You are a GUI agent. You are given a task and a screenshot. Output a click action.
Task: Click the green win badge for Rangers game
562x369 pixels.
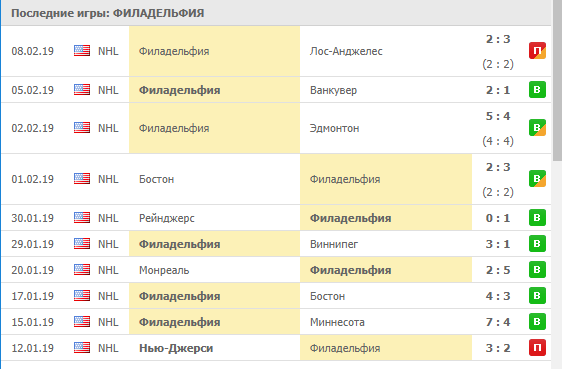pos(537,218)
